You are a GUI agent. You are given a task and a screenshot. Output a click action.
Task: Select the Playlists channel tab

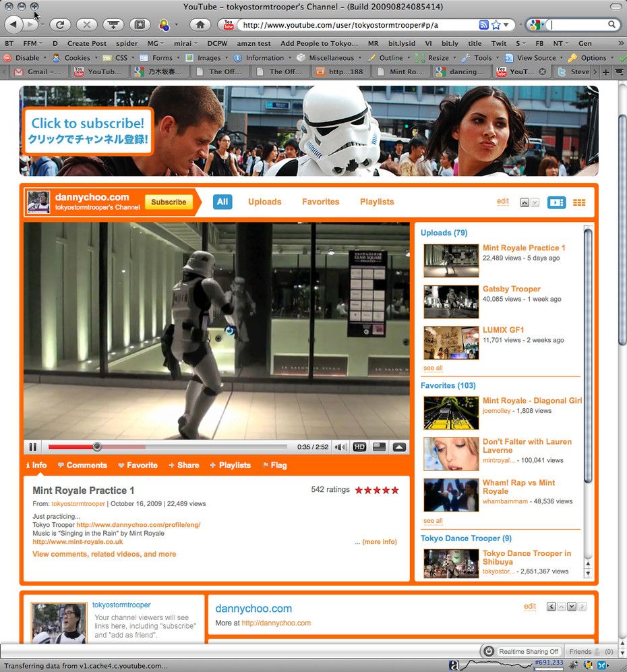pyautogui.click(x=377, y=202)
